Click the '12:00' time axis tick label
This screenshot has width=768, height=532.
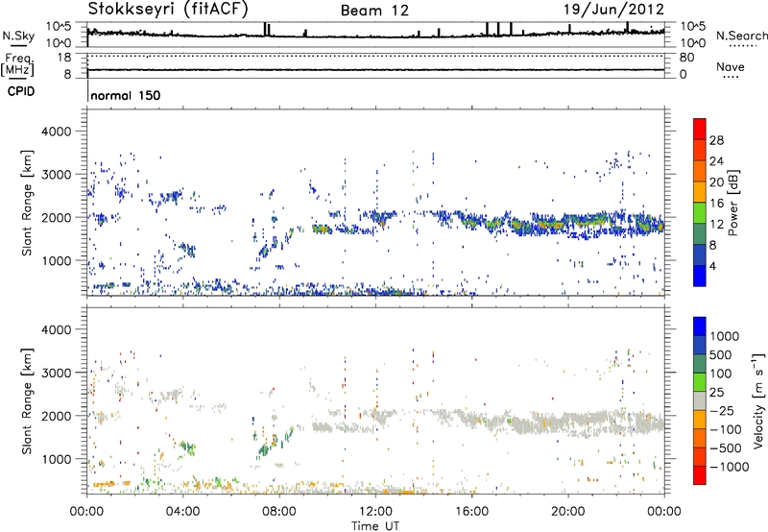375,512
